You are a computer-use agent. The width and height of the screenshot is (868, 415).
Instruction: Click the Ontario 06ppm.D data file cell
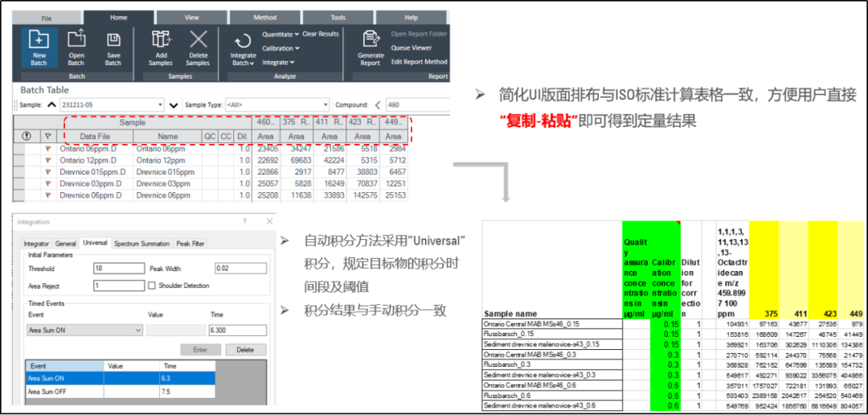point(95,149)
